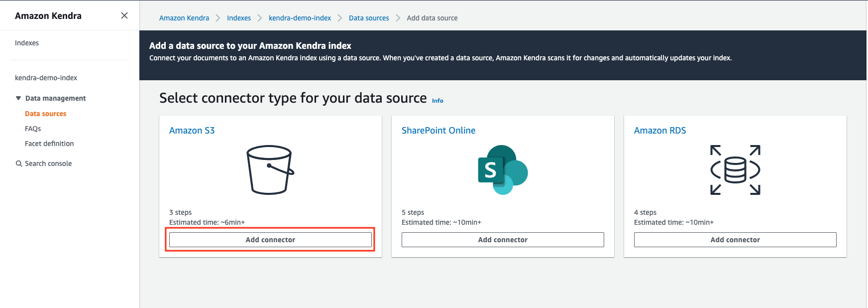
Task: Click the banner title 'Add a data source'
Action: pyautogui.click(x=250, y=46)
